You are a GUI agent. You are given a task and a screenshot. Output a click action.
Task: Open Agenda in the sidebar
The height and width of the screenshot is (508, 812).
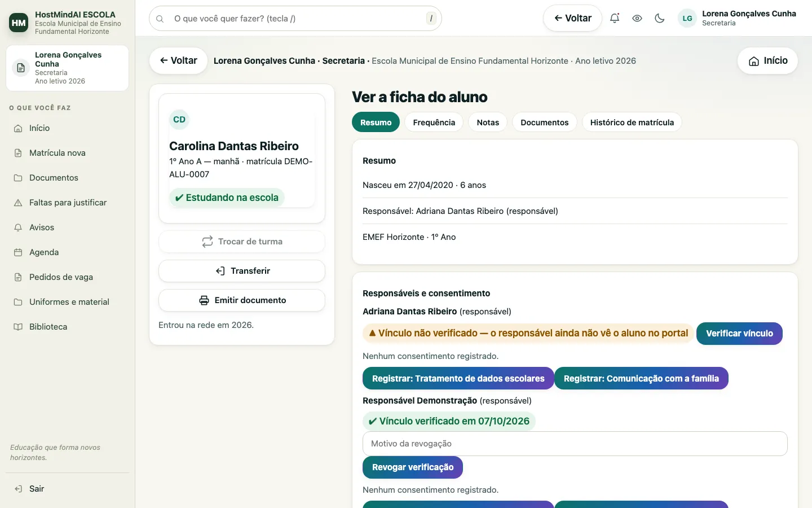pos(68,252)
